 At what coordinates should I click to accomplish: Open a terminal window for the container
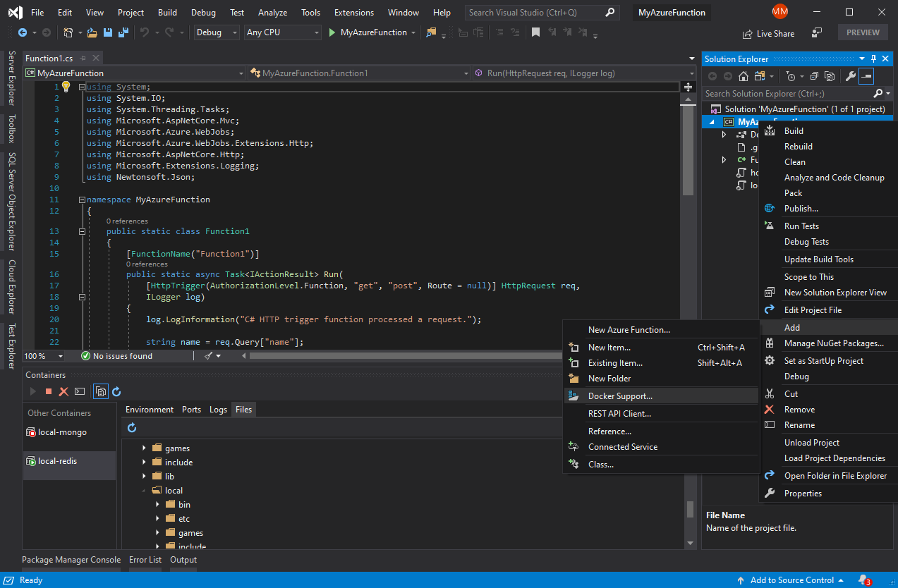(78, 391)
